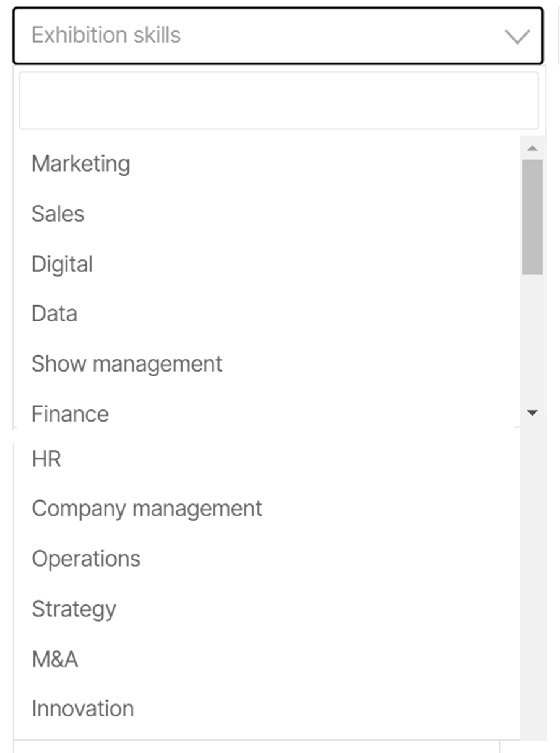Viewport: 560px width, 753px height.
Task: Click the Exhibition skills dropdown chevron
Action: 517,37
